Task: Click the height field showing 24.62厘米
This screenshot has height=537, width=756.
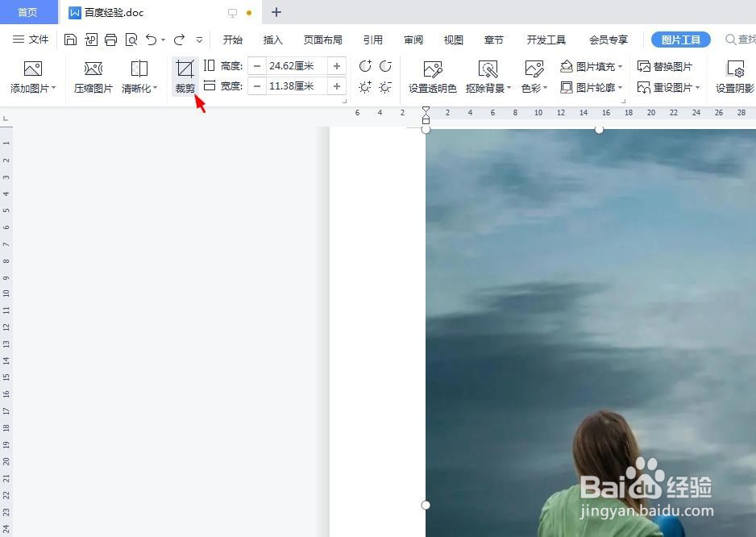Action: pyautogui.click(x=297, y=65)
